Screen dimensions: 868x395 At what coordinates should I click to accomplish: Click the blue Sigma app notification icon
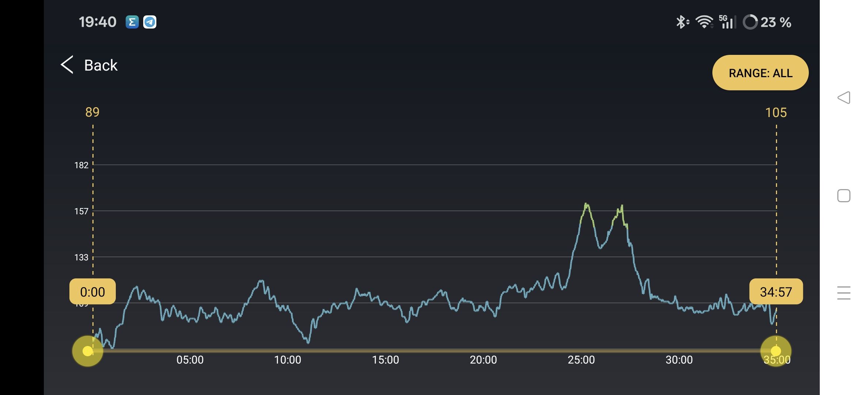(x=132, y=22)
